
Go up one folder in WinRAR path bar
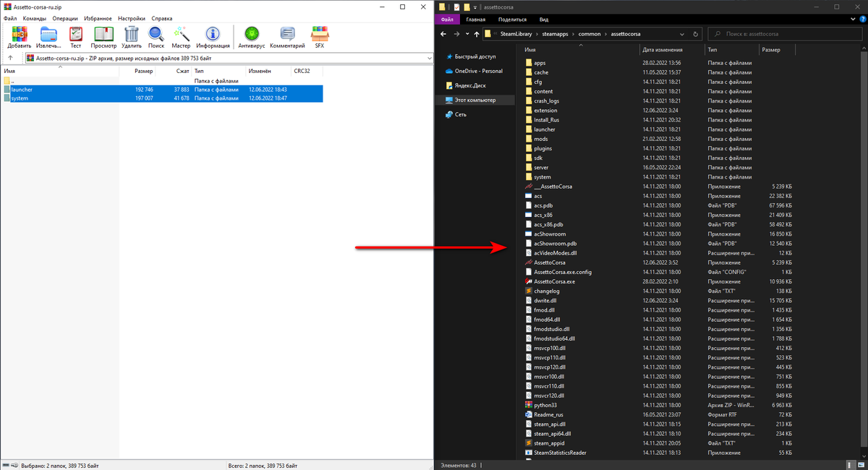11,58
